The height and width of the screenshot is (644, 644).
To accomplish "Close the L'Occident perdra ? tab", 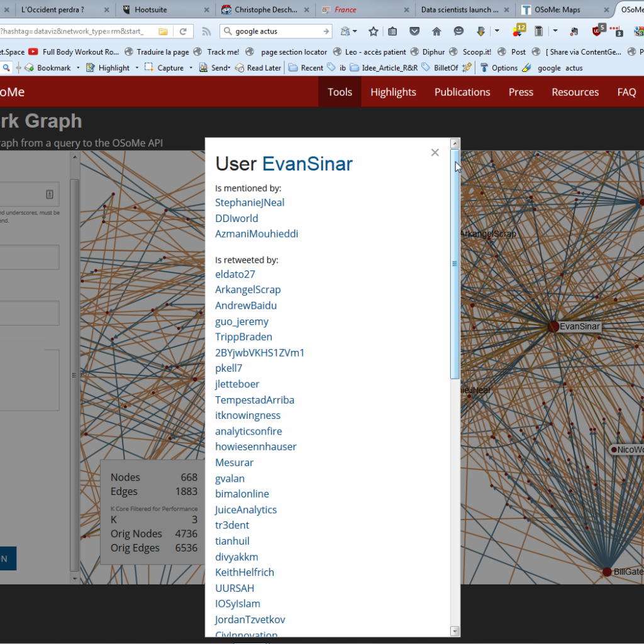I will click(106, 10).
